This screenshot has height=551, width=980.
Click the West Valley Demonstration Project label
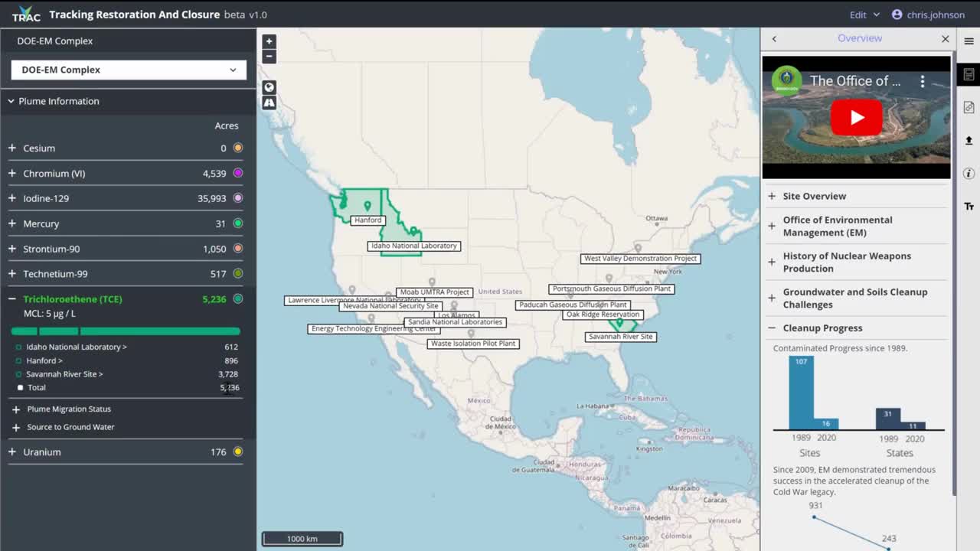click(x=641, y=259)
